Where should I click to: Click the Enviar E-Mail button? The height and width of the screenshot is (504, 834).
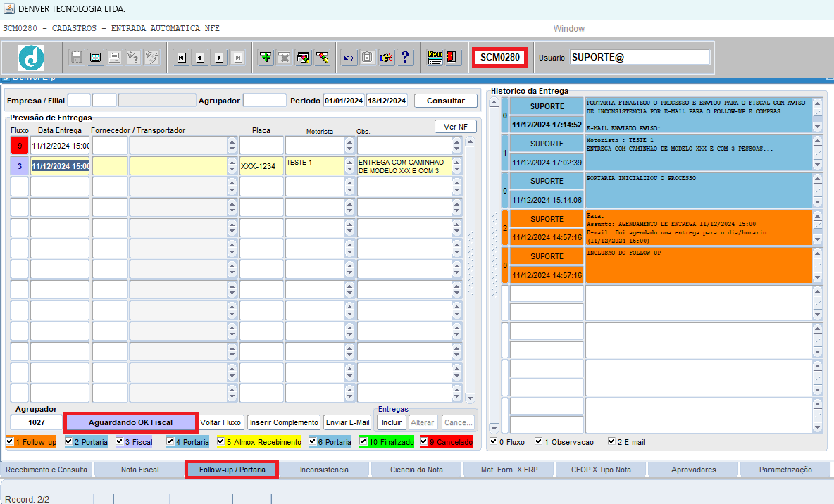click(x=348, y=422)
